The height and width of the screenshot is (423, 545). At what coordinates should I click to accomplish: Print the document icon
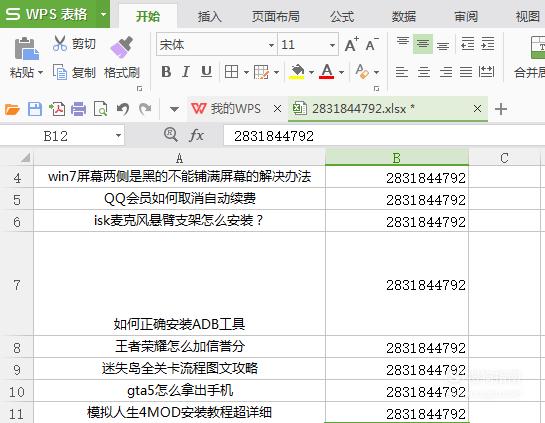(79, 109)
